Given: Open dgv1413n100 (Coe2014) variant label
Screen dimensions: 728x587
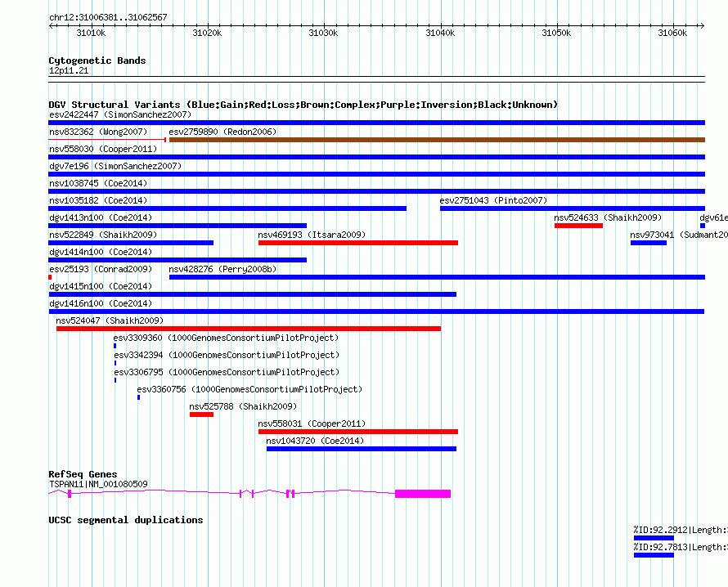Looking at the screenshot, I should tap(101, 217).
